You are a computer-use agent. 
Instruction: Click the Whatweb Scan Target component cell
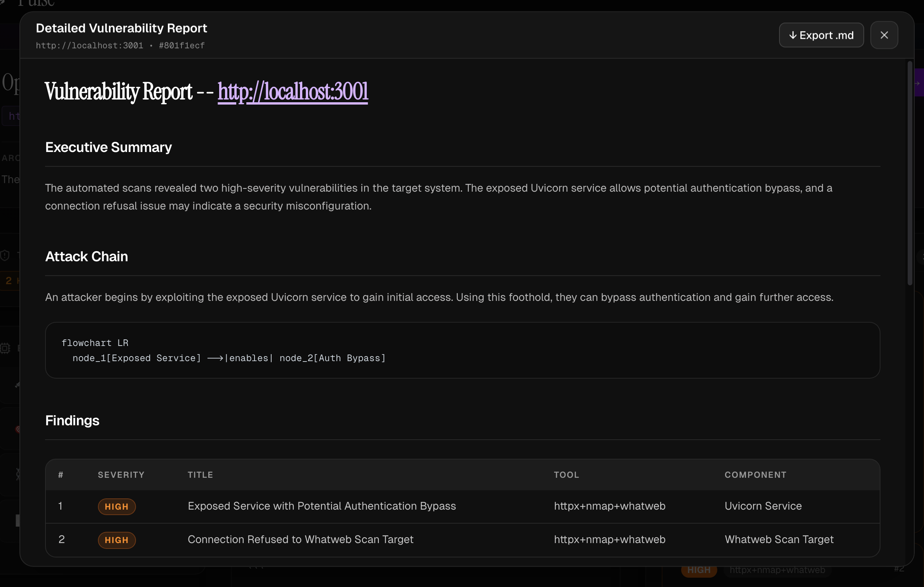[x=779, y=540]
